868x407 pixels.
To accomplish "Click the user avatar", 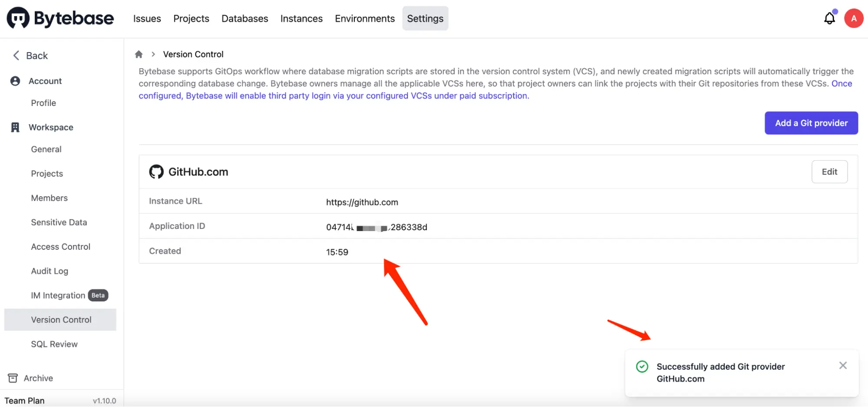I will [853, 18].
